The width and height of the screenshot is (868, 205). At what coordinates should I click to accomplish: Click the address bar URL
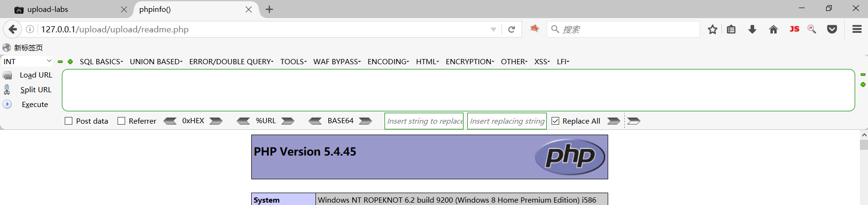(115, 29)
